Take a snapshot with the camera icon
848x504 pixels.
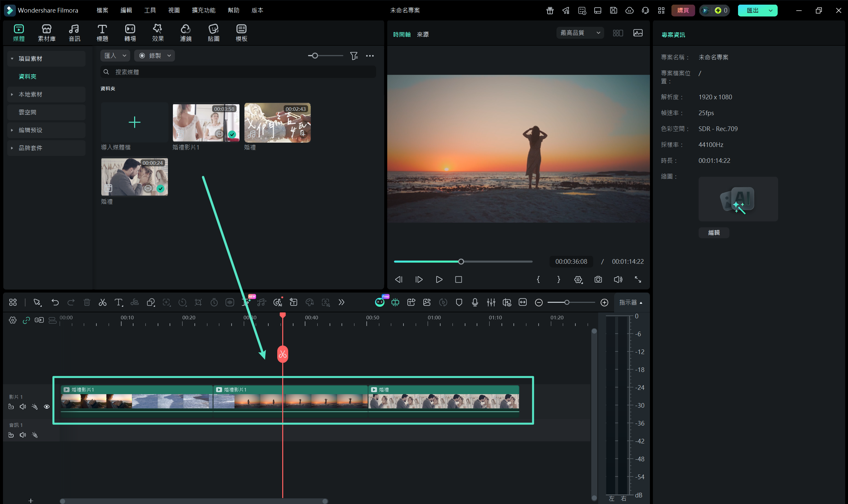point(598,280)
